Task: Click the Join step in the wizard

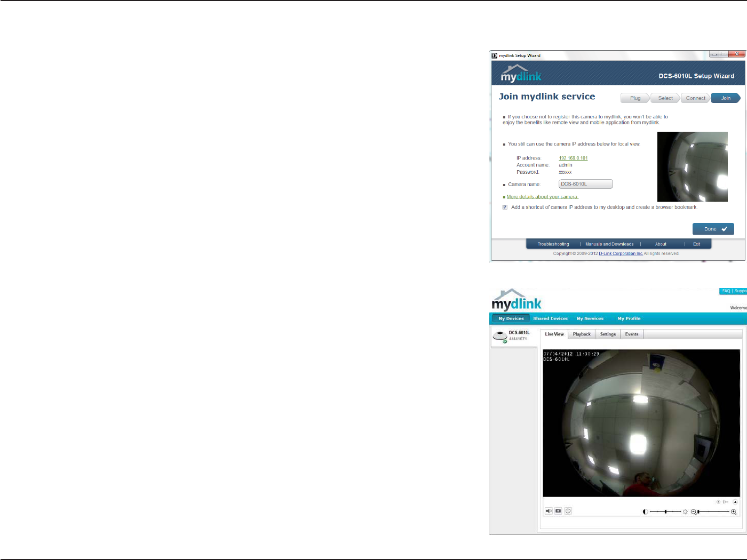Action: [726, 98]
